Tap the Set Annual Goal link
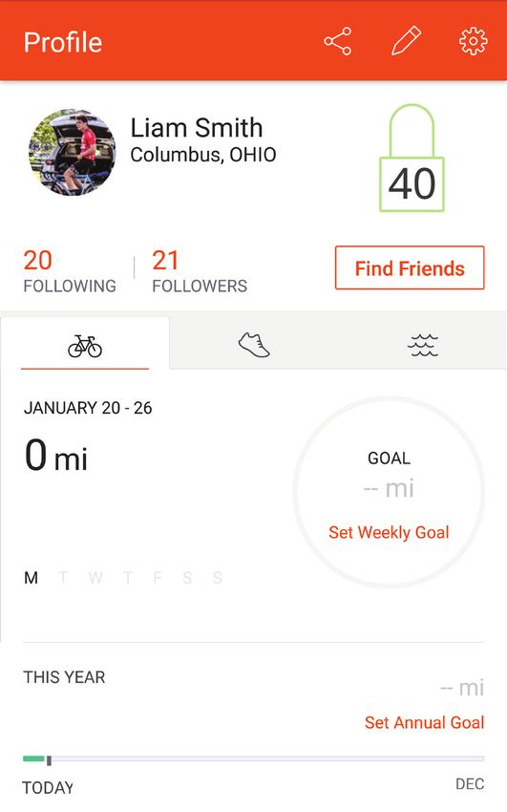This screenshot has width=507, height=812. point(424,722)
